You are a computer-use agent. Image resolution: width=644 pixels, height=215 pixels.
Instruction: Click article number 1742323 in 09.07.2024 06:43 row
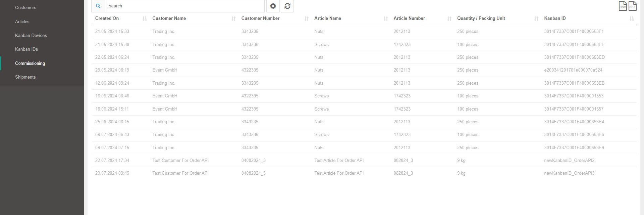402,135
